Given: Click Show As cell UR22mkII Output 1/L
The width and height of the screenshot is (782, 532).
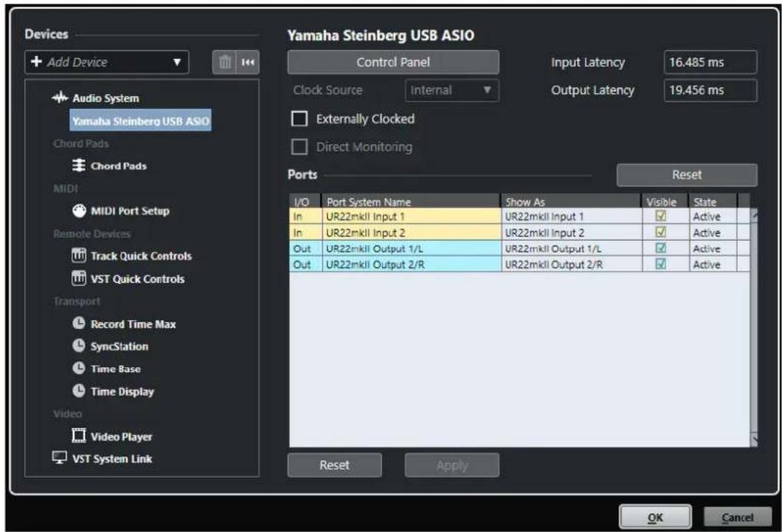Looking at the screenshot, I should (571, 248).
